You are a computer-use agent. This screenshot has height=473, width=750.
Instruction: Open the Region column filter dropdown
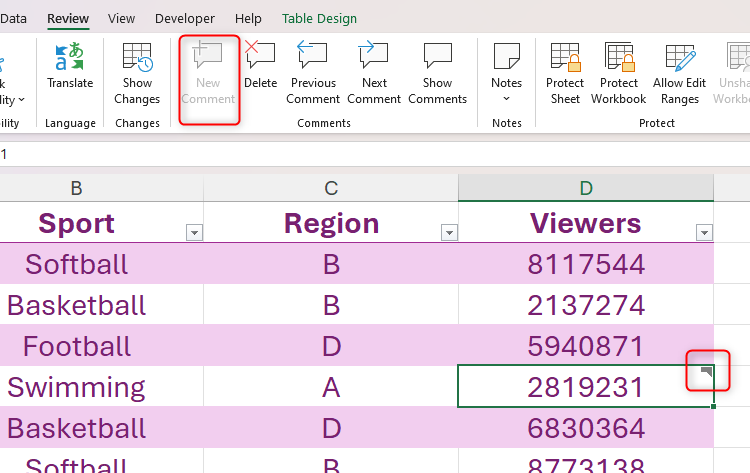[x=449, y=233]
